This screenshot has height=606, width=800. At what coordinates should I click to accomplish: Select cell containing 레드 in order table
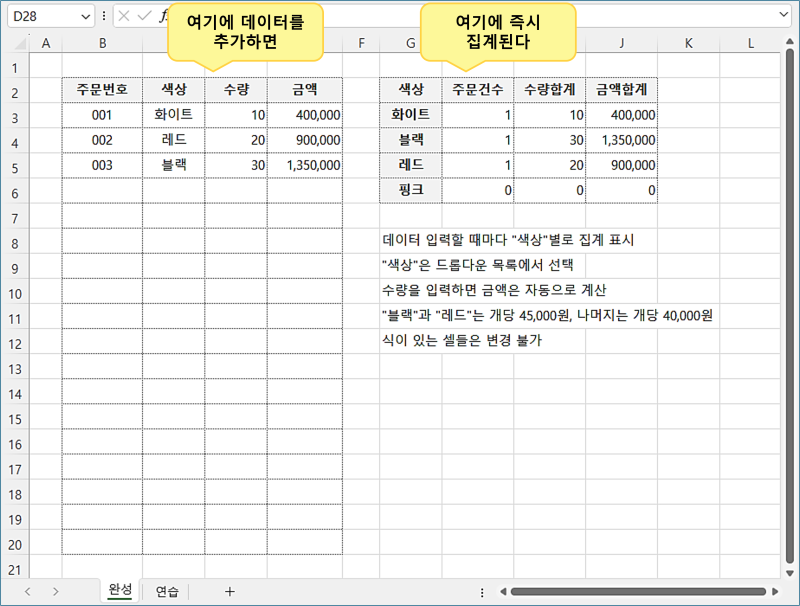(173, 140)
